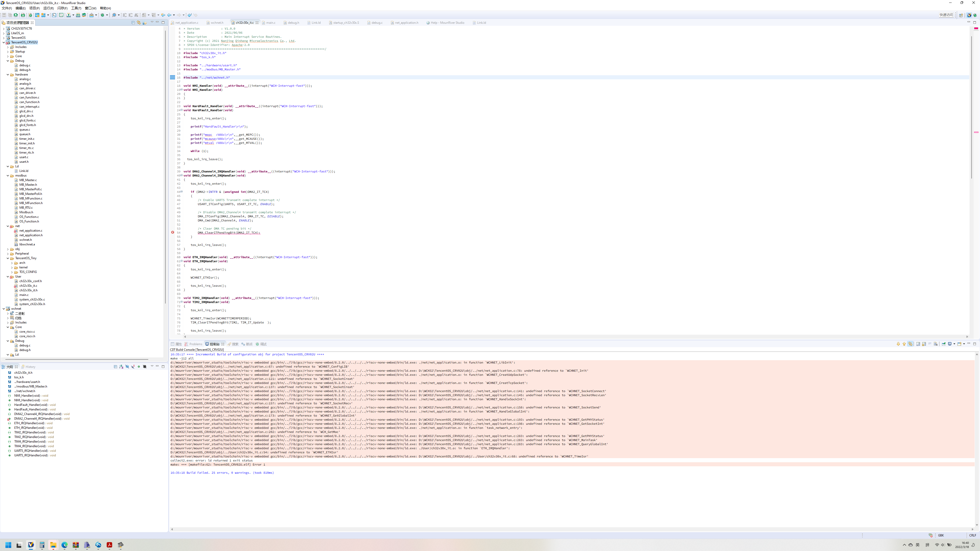Image resolution: width=980 pixels, height=551 pixels.
Task: Toggle console scroll lock
Action: tap(924, 344)
